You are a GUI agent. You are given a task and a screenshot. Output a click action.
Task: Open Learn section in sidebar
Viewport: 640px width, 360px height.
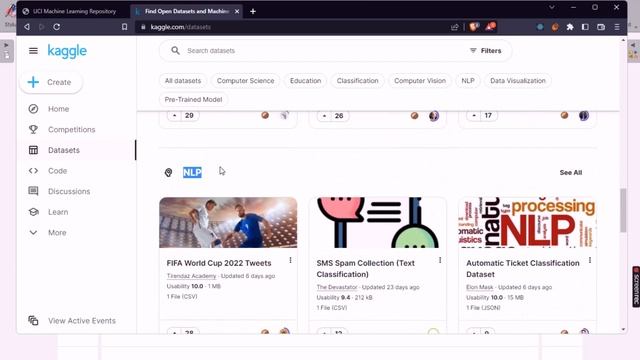point(58,212)
